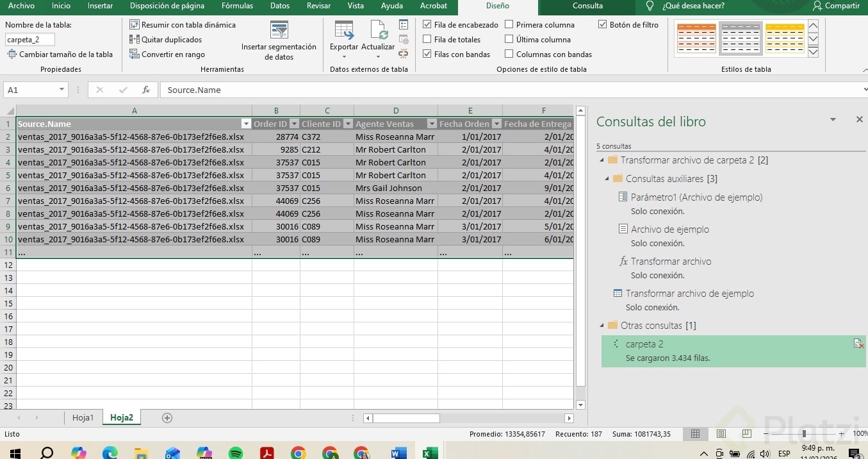Viewport: 868px width, 459px height.
Task: Open Source.Name column filter dropdown
Action: click(x=245, y=124)
